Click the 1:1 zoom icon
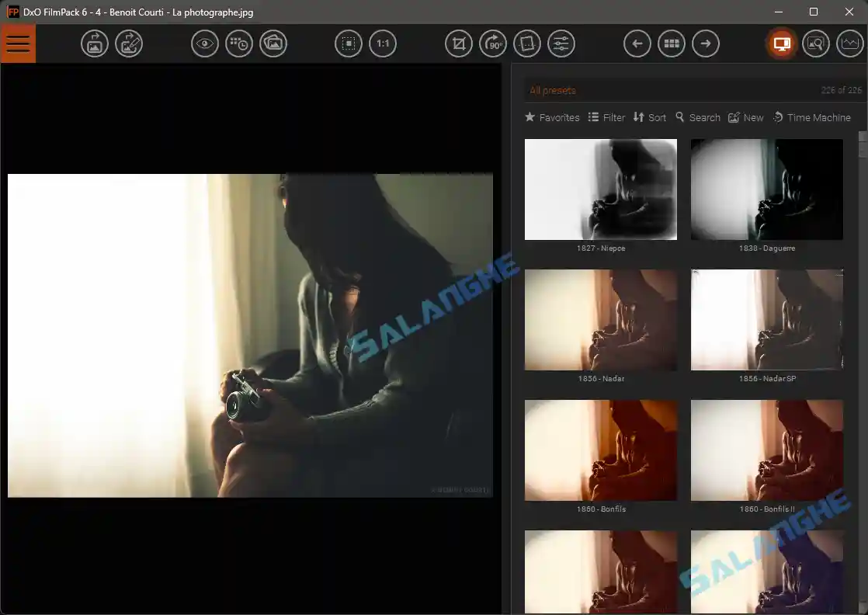 click(x=382, y=43)
